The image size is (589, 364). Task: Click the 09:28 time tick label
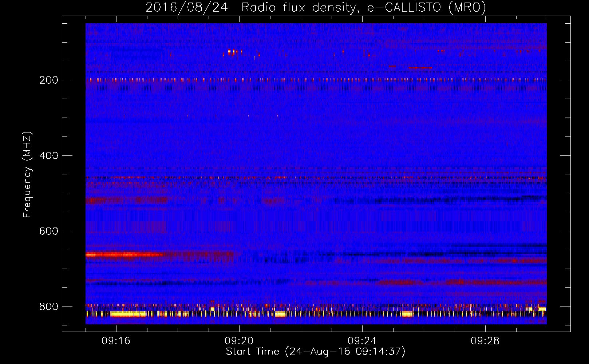[x=485, y=341]
